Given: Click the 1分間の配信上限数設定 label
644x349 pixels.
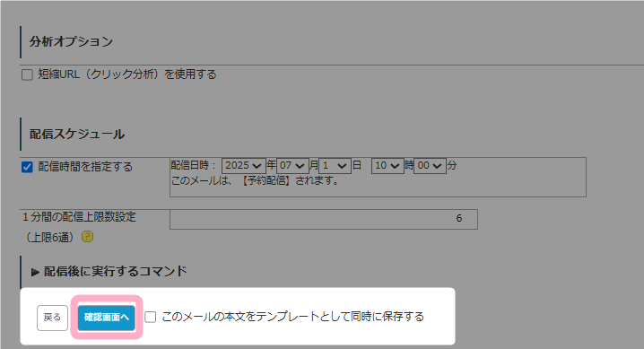Looking at the screenshot, I should click(79, 217).
